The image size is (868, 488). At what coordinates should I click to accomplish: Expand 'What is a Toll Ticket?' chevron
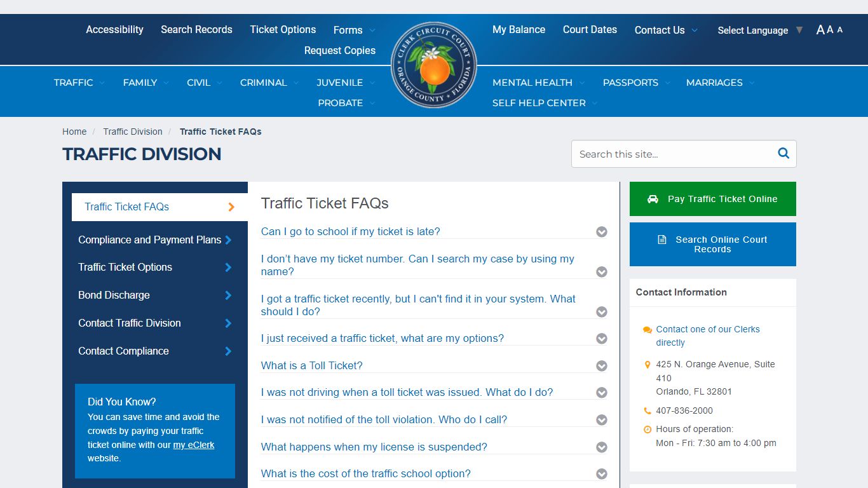click(602, 366)
